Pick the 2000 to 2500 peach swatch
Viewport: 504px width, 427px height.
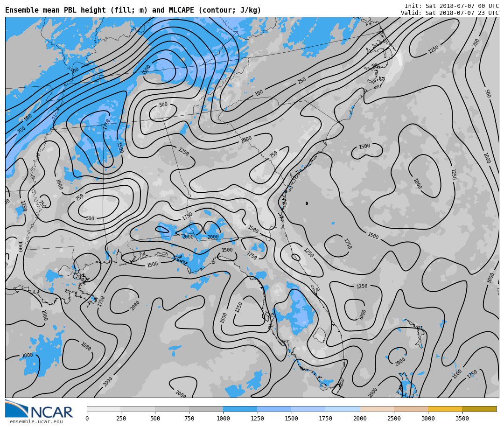click(x=377, y=409)
